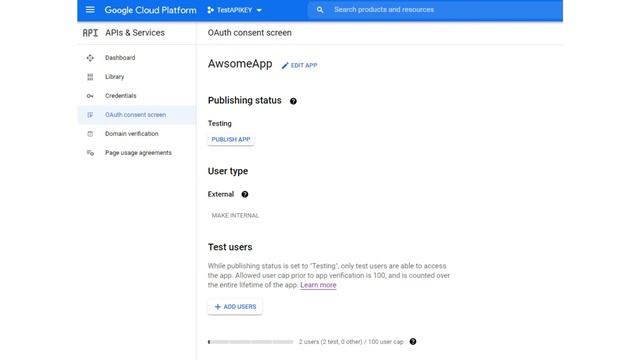Click the API logo icon in sidebar
Viewport: 640px width, 360px height.
(x=90, y=33)
